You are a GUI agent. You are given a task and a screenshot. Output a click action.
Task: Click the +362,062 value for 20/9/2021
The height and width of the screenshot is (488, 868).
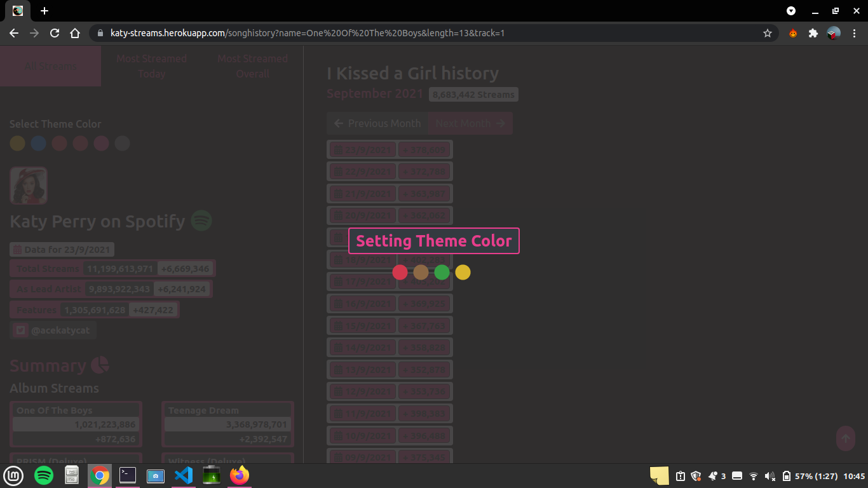pyautogui.click(x=424, y=215)
